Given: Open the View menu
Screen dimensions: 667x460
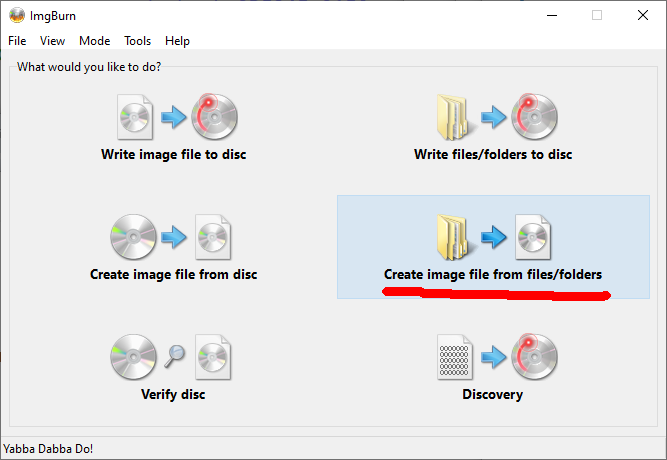Looking at the screenshot, I should click(x=52, y=41).
